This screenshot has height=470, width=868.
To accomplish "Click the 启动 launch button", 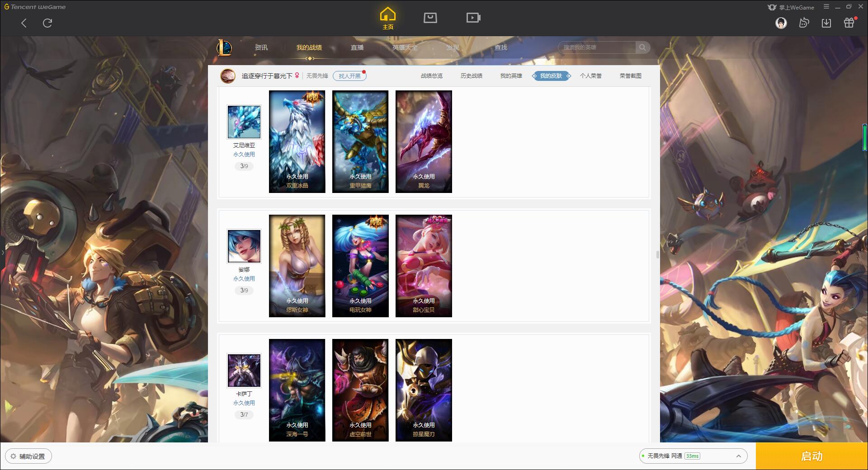I will (x=812, y=456).
